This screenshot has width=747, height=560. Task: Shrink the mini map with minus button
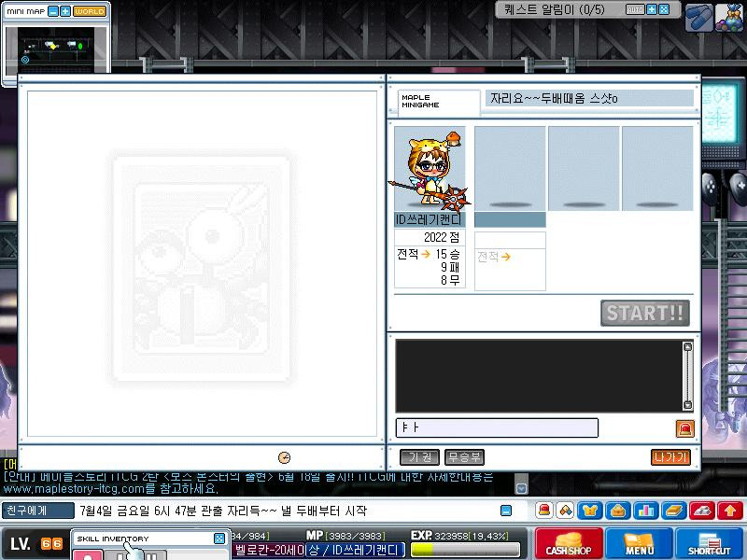point(53,11)
